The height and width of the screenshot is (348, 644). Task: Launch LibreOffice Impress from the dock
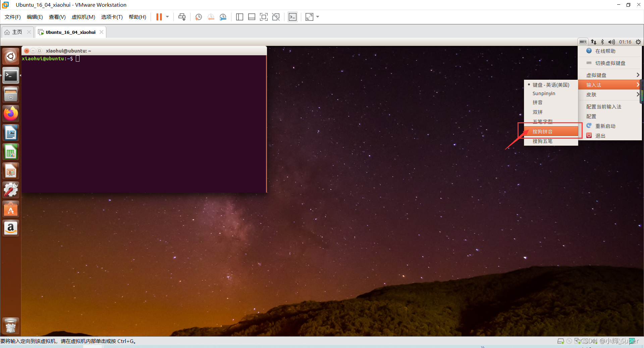point(11,171)
